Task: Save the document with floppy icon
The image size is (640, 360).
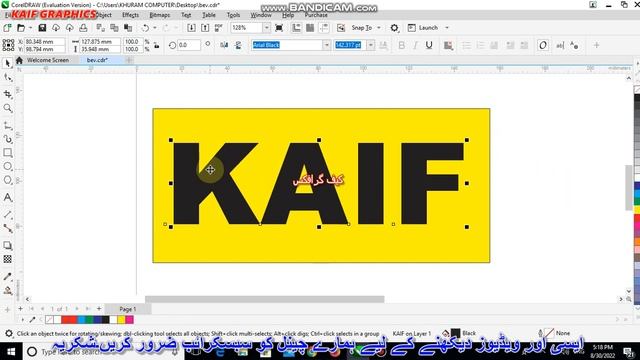Action: tap(42, 28)
